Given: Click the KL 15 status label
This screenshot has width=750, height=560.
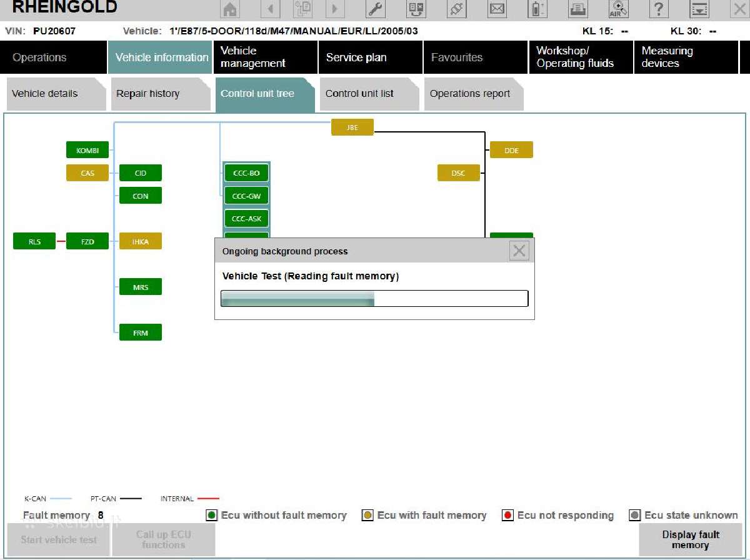Looking at the screenshot, I should (x=597, y=31).
